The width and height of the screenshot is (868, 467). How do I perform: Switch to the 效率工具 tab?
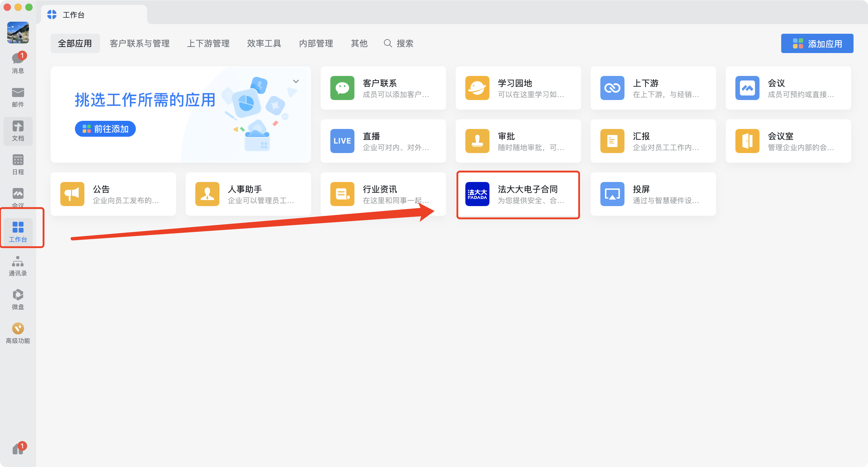(264, 43)
